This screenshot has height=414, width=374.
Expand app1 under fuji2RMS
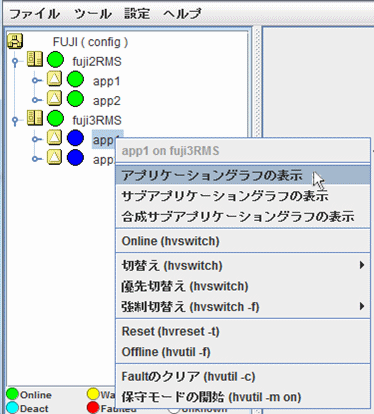[36, 80]
